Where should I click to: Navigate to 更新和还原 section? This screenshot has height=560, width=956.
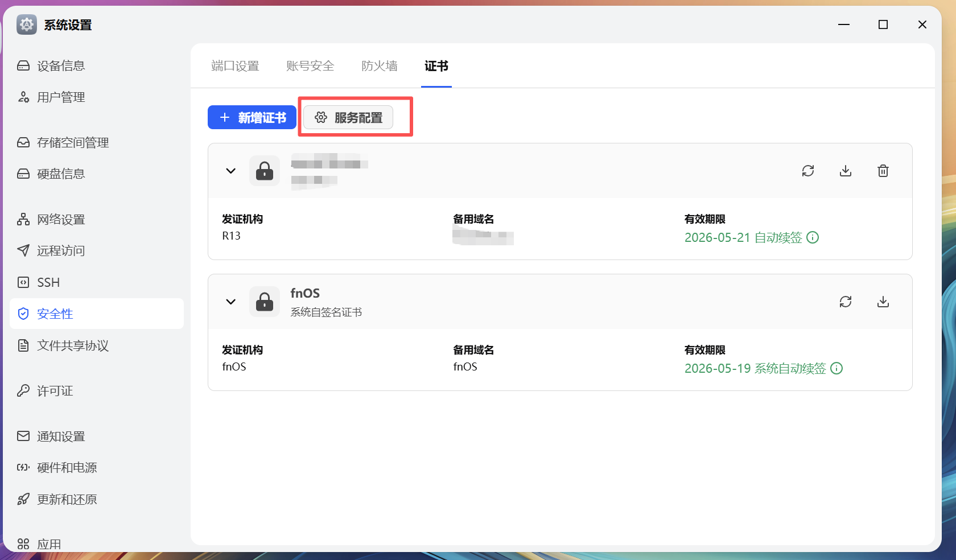click(67, 499)
